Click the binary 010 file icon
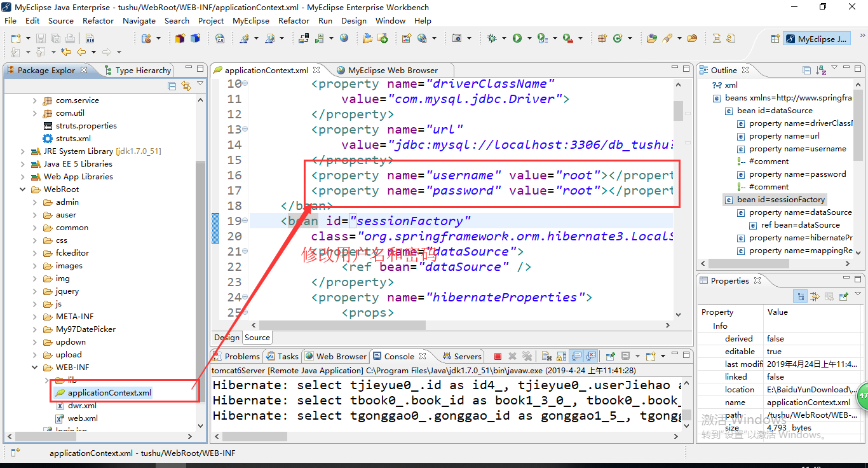Screen dimensions: 868x468 click(x=90, y=38)
